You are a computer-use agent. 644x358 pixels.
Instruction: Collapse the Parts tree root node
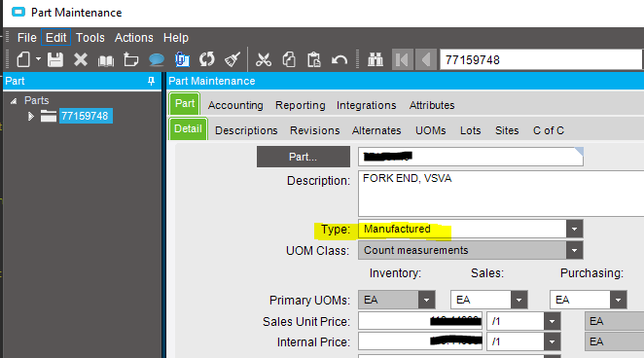click(x=14, y=100)
